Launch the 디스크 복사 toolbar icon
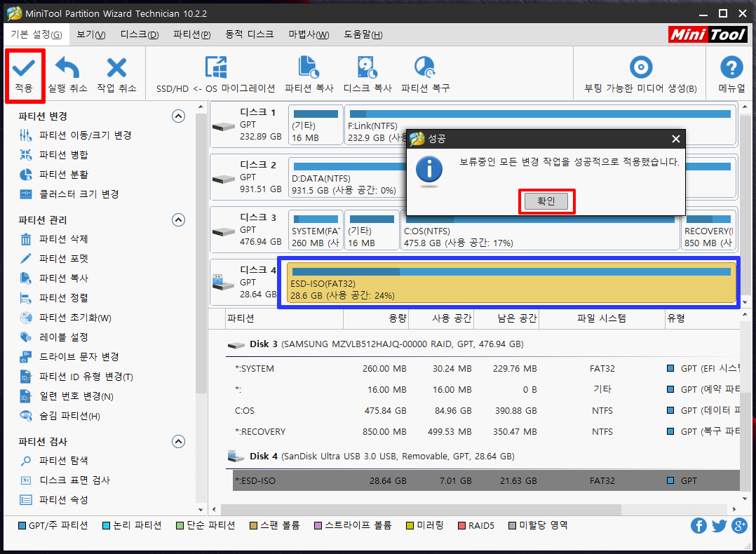This screenshot has width=756, height=554. point(367,67)
